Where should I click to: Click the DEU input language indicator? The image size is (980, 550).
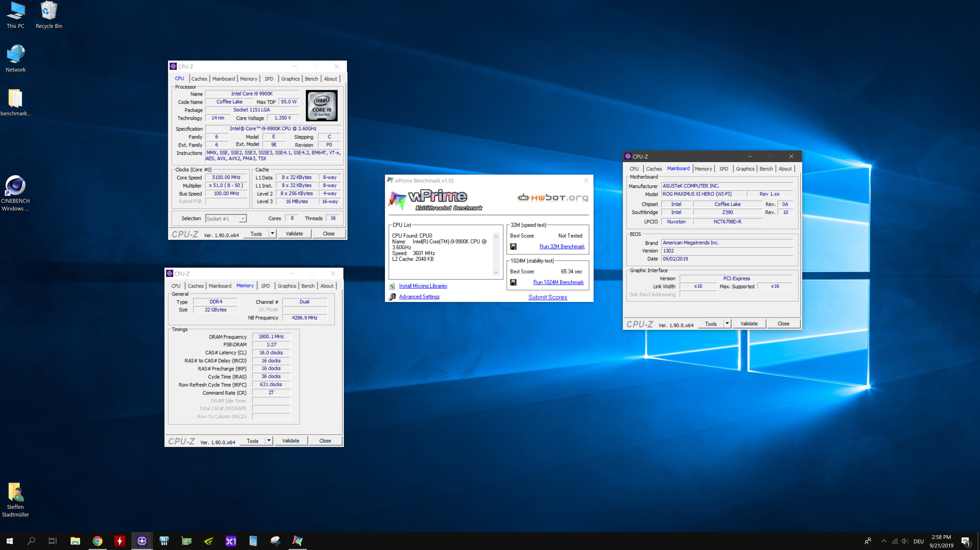pyautogui.click(x=918, y=541)
